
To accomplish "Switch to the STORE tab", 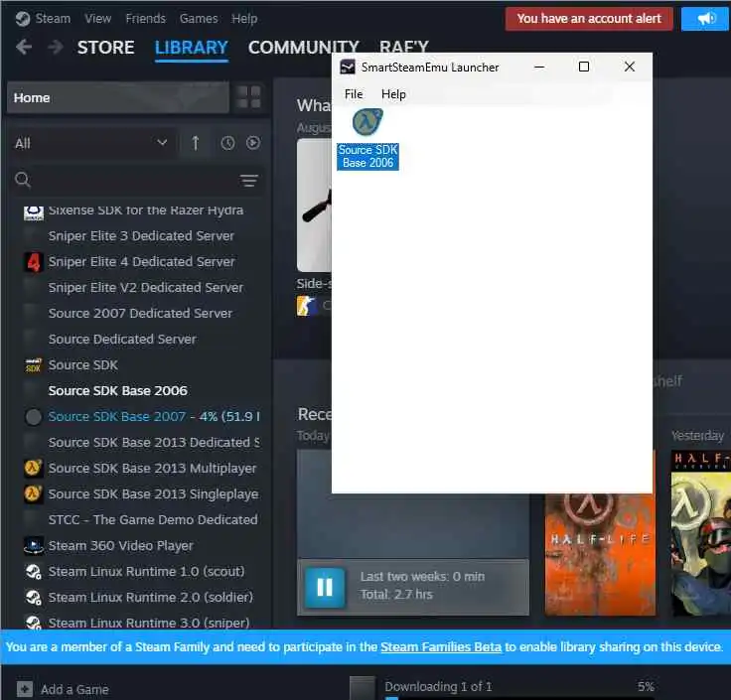I will [x=106, y=48].
